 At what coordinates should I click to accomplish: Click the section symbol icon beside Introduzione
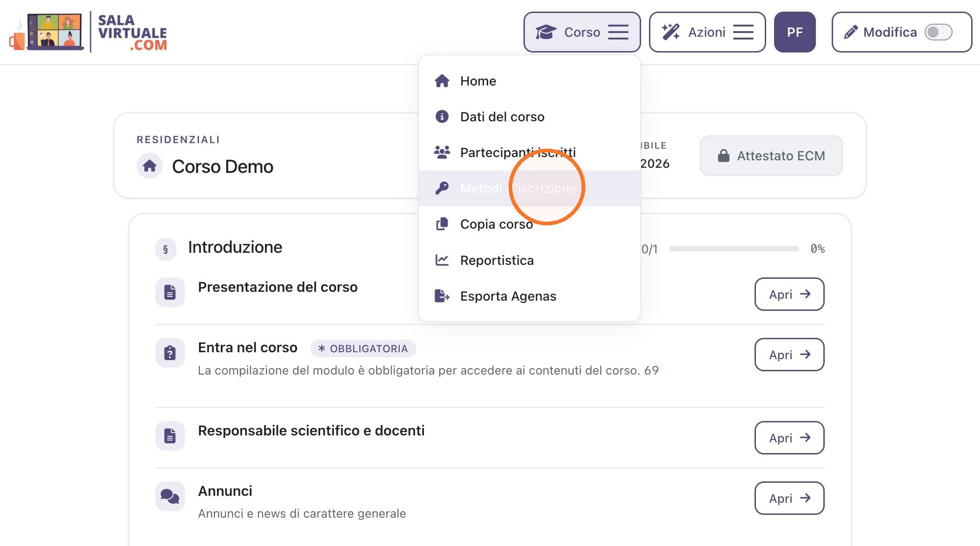point(166,250)
